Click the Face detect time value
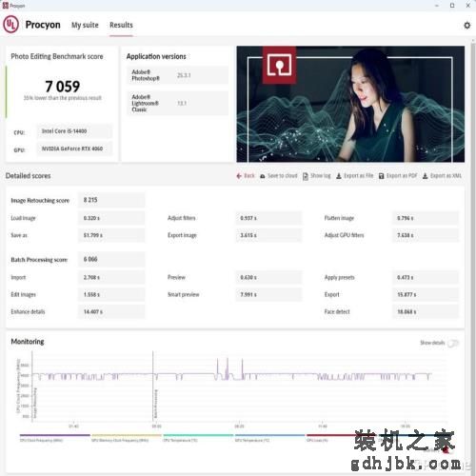The width and height of the screenshot is (476, 476). click(426, 311)
